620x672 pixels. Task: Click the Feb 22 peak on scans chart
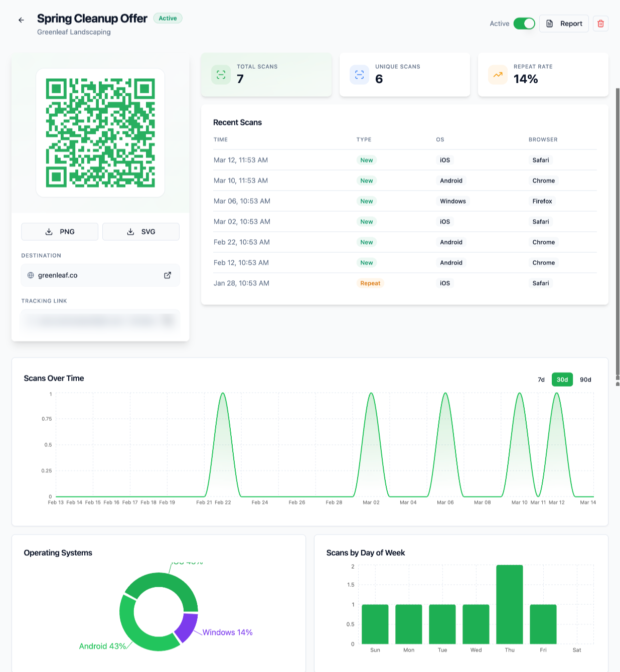[x=223, y=393]
